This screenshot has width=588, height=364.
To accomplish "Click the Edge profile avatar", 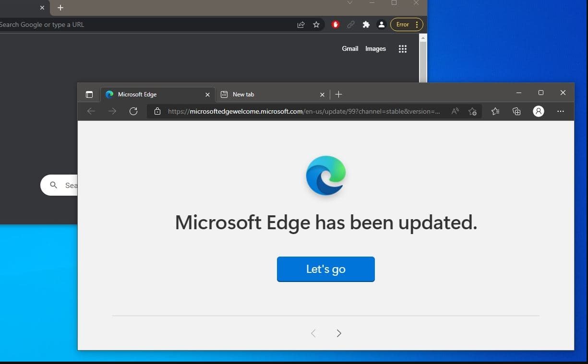I will coord(538,111).
